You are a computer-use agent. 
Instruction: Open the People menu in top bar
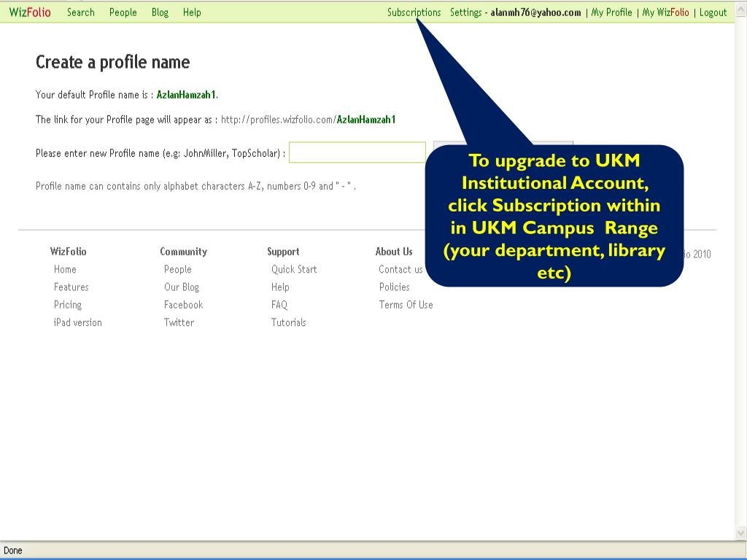pyautogui.click(x=123, y=12)
